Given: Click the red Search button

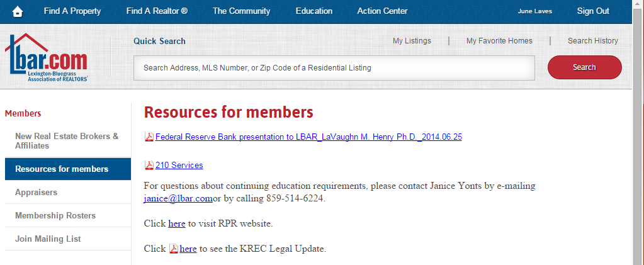Looking at the screenshot, I should click(584, 67).
